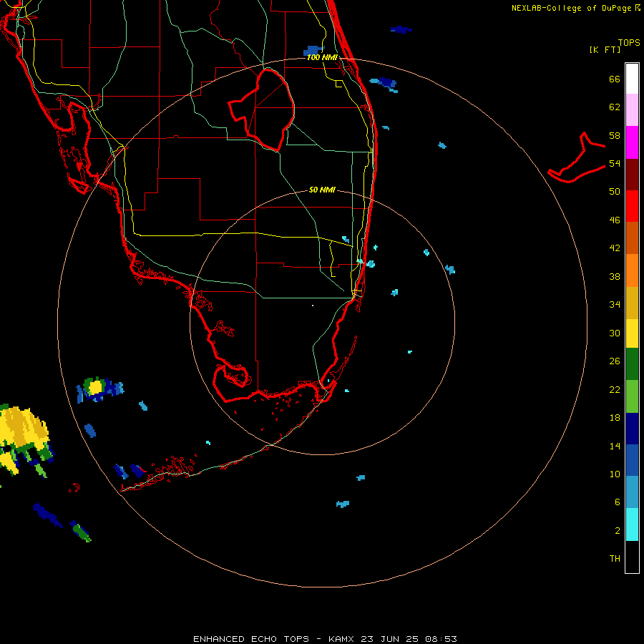Click the light pink legend swatch

(632, 109)
